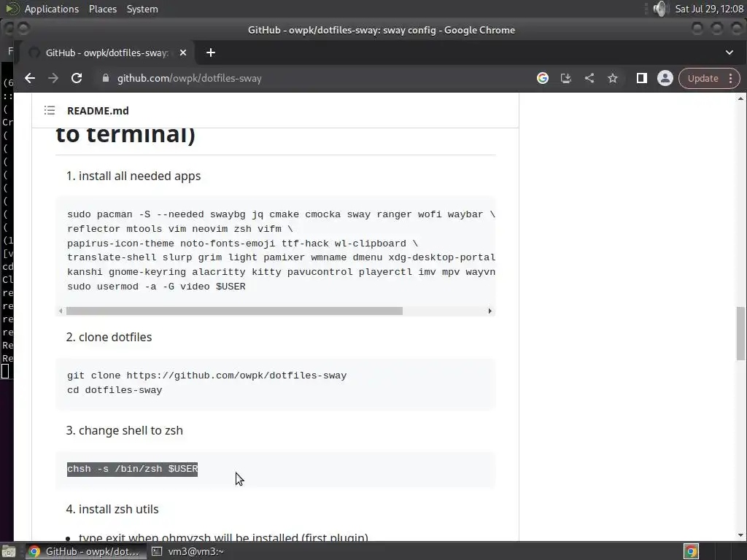Reload the GitHub page
This screenshot has height=560, width=747.
(77, 78)
